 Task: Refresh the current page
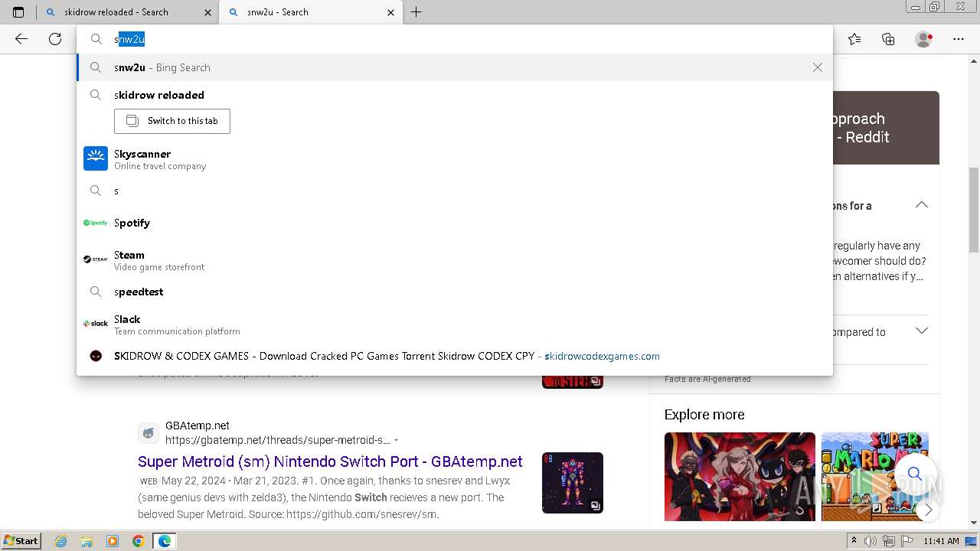55,39
